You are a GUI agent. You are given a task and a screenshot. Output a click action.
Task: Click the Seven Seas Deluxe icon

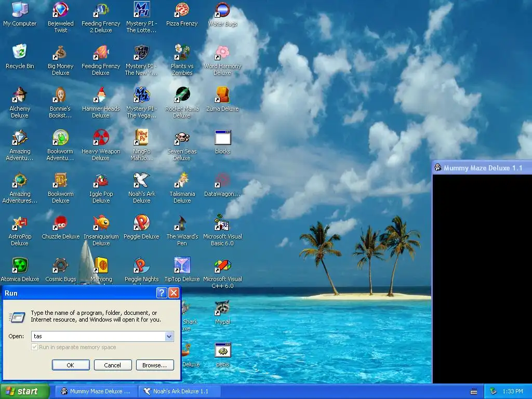coord(182,145)
